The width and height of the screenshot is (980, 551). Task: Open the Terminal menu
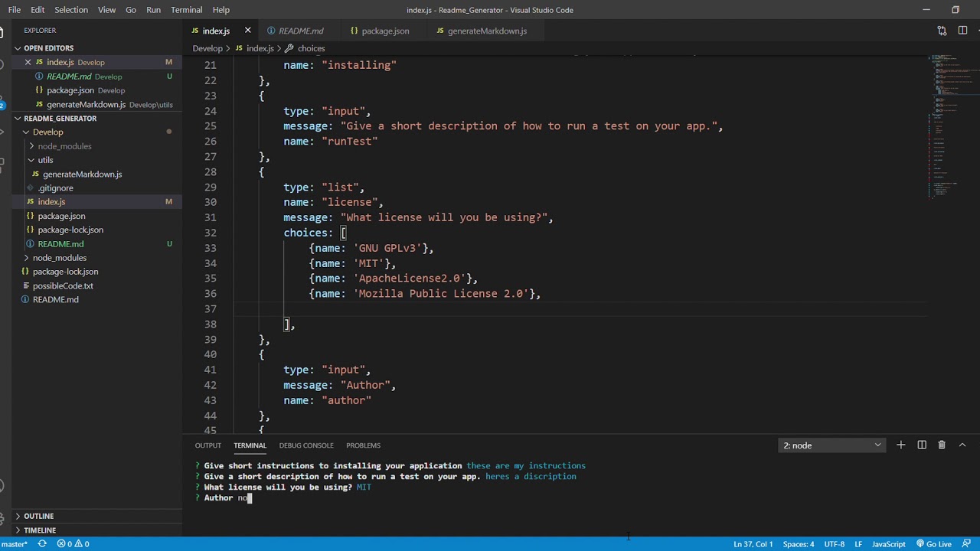click(x=187, y=10)
